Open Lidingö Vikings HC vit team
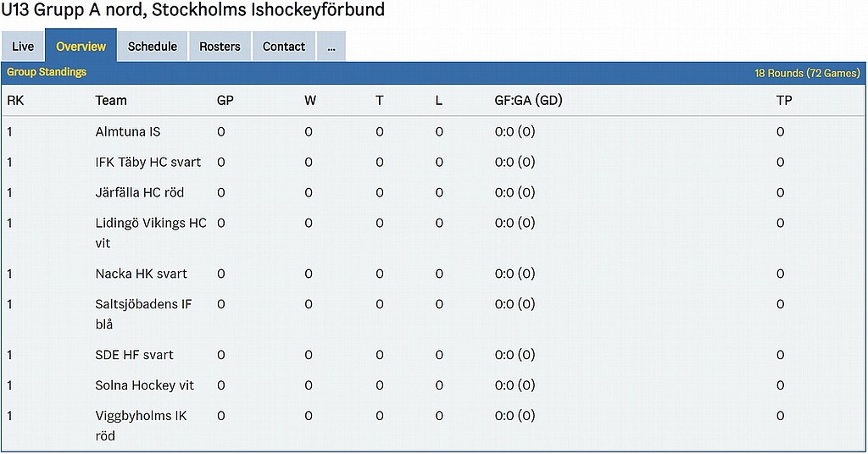This screenshot has height=454, width=868. (150, 224)
